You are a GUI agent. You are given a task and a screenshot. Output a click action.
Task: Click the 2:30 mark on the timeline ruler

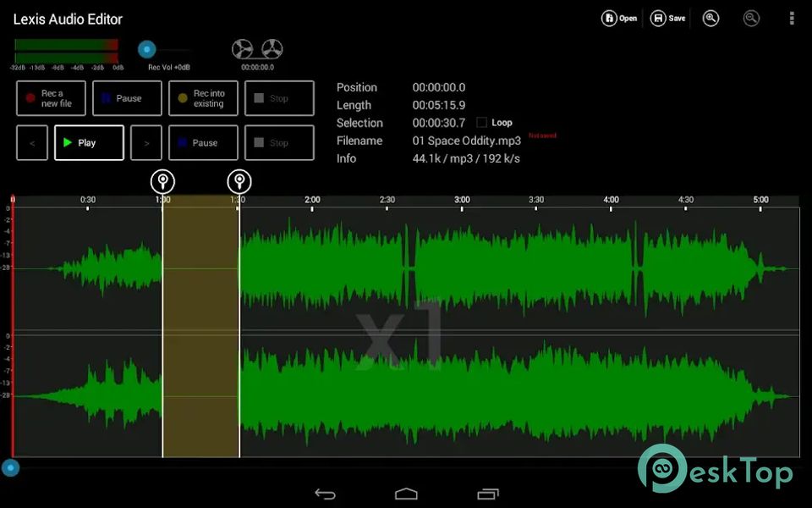click(387, 200)
